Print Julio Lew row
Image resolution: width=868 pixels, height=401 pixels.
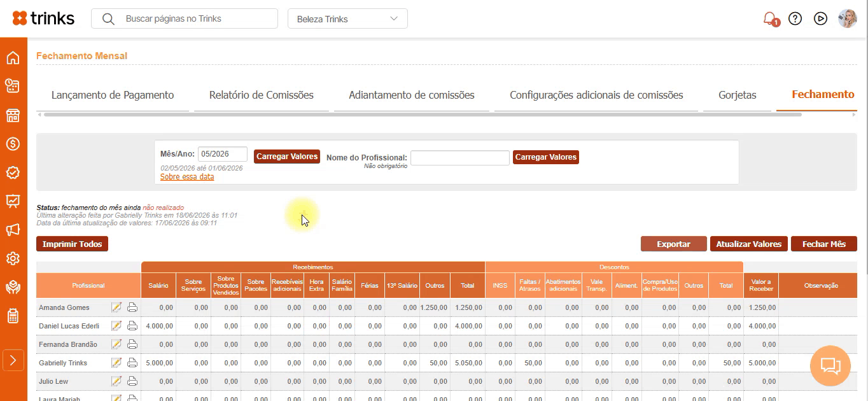coord(132,381)
